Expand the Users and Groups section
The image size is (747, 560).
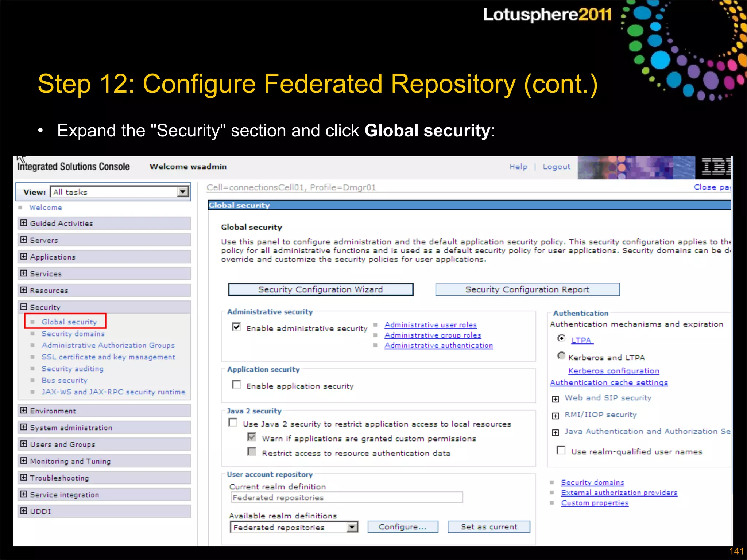pyautogui.click(x=24, y=444)
